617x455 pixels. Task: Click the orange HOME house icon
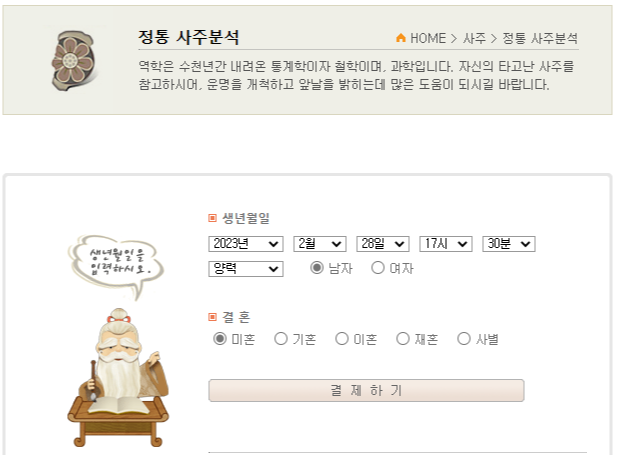401,38
